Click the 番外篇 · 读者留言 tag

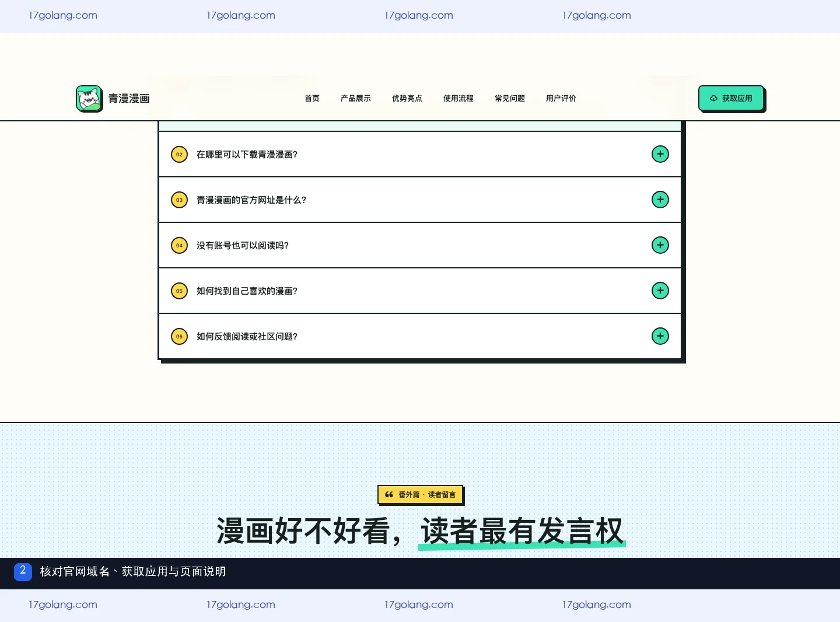point(420,494)
